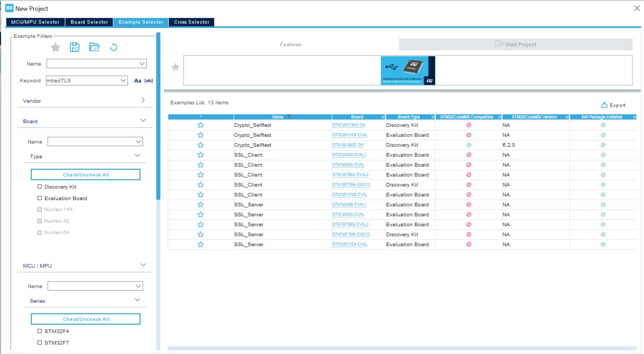This screenshot has width=644, height=354.
Task: Star the SSL_Server STM32F769I-DISCO example row
Action: (x=201, y=234)
